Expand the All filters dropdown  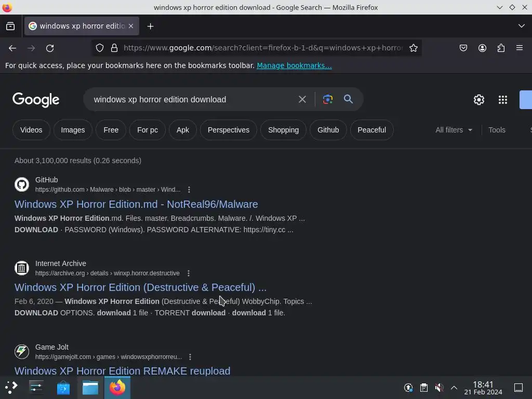tap(454, 130)
